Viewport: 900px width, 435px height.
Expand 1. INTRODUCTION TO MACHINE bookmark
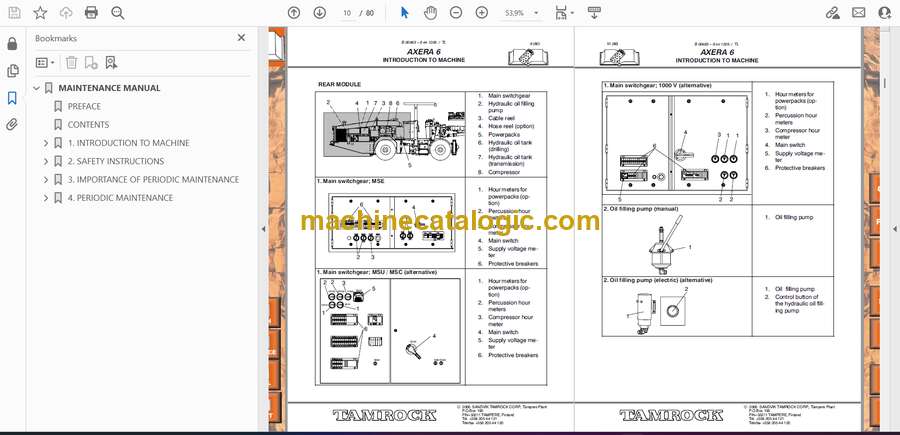pos(46,143)
